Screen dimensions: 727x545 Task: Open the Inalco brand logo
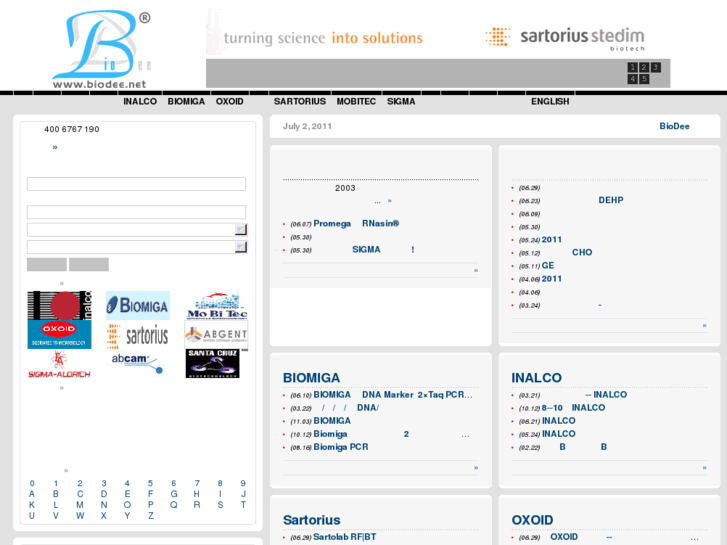(60, 305)
